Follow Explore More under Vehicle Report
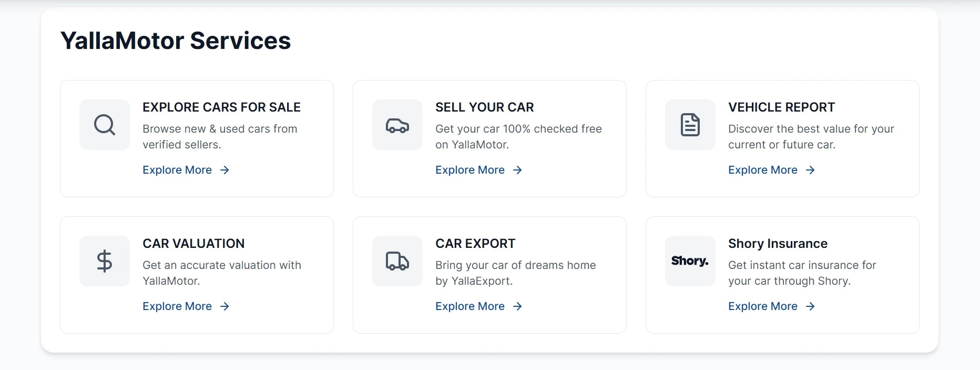This screenshot has width=980, height=370. click(x=763, y=170)
